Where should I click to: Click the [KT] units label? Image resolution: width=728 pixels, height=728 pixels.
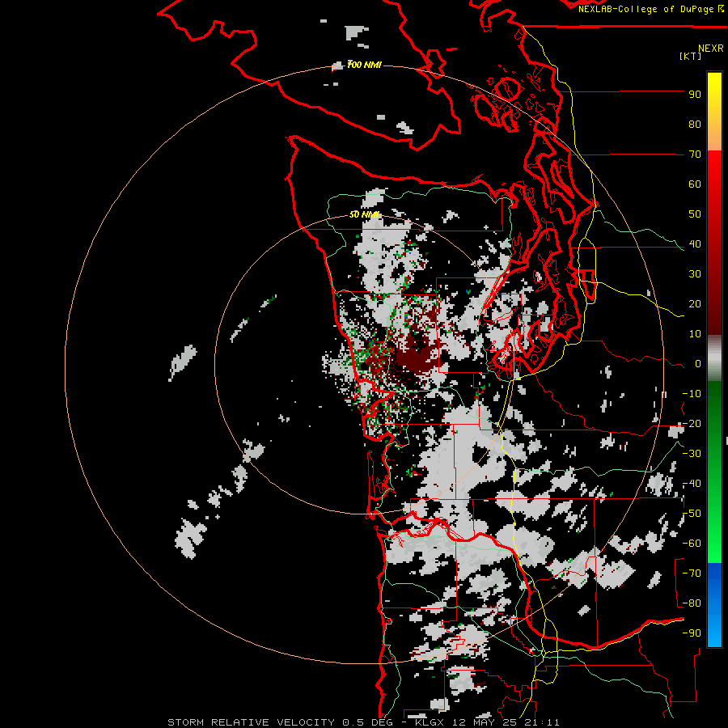click(x=690, y=56)
